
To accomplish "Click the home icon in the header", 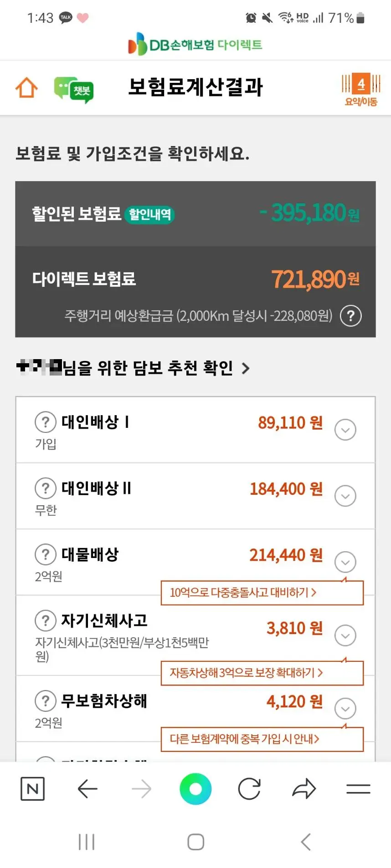I will coord(26,87).
